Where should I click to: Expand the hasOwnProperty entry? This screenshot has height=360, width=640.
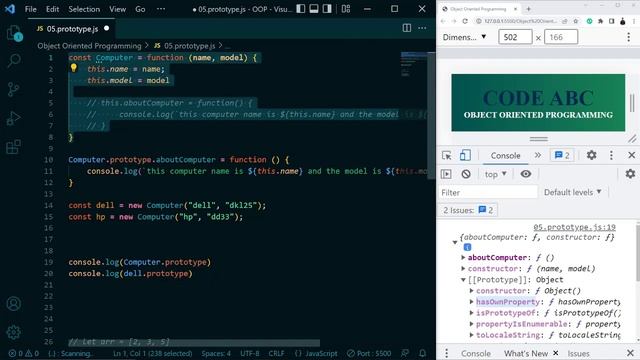point(471,302)
